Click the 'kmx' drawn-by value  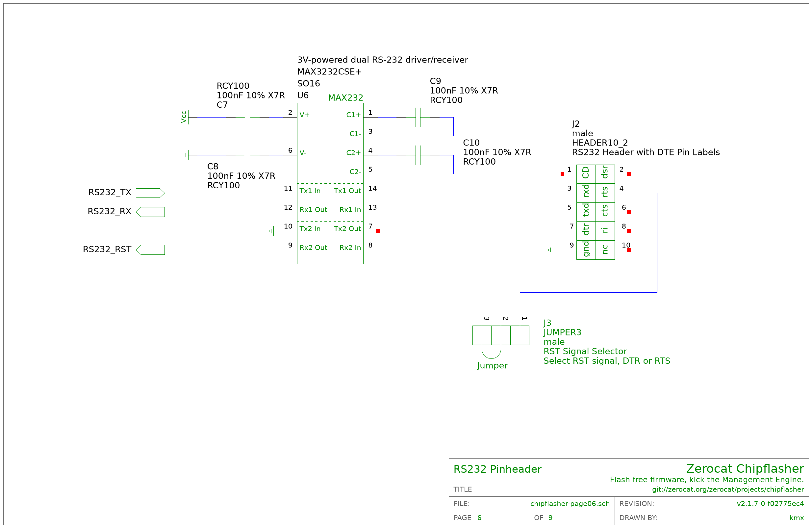pyautogui.click(x=797, y=518)
